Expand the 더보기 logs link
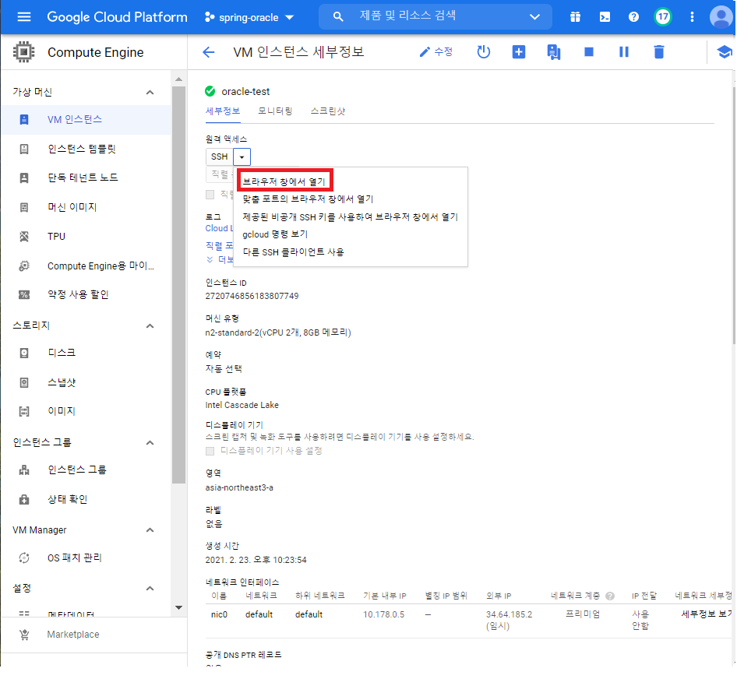 [220, 260]
